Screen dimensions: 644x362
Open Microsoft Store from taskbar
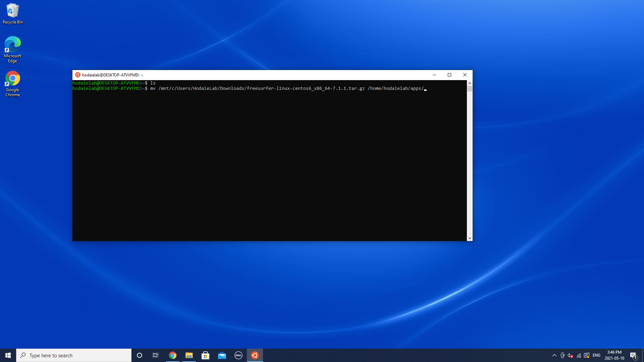tap(205, 355)
